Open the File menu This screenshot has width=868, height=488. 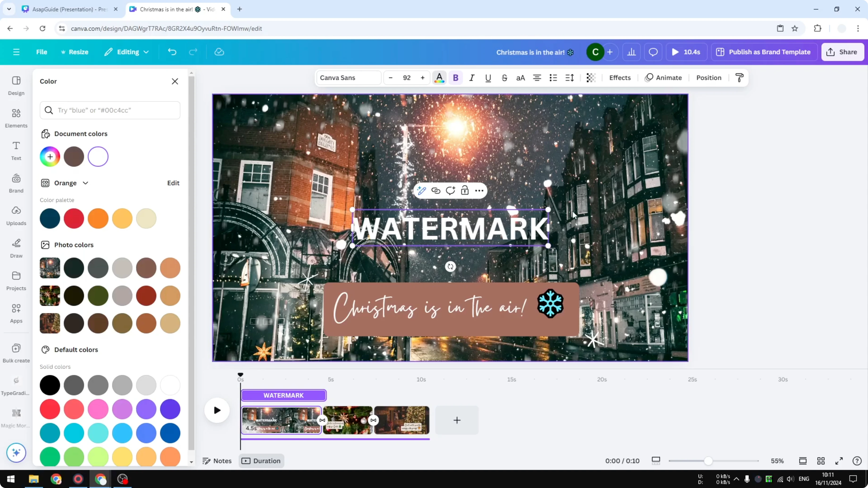pyautogui.click(x=42, y=52)
